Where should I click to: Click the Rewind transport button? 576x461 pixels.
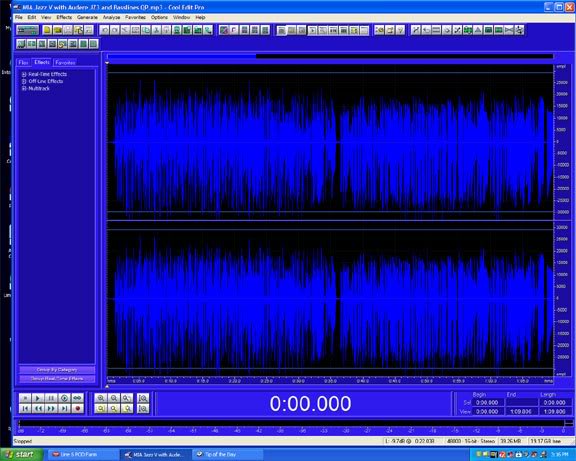(38, 408)
